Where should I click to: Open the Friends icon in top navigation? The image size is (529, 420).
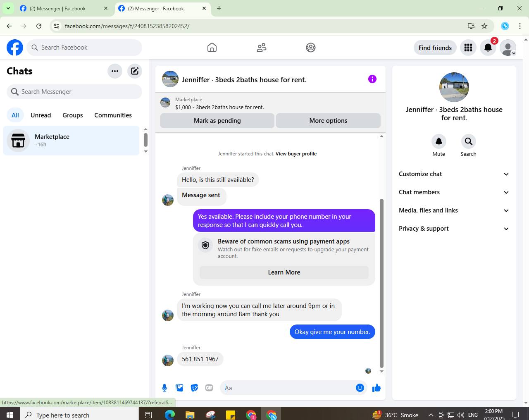[262, 48]
